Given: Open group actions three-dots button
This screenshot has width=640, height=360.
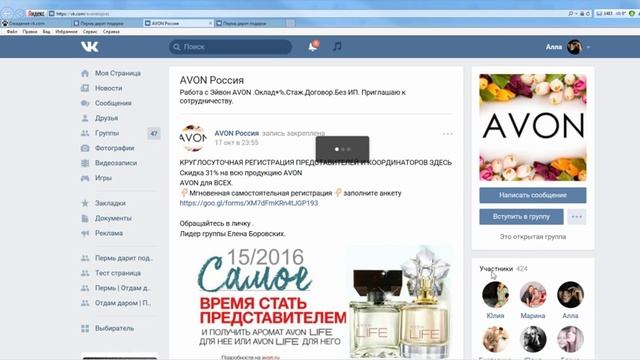Looking at the screenshot, I should [x=577, y=217].
